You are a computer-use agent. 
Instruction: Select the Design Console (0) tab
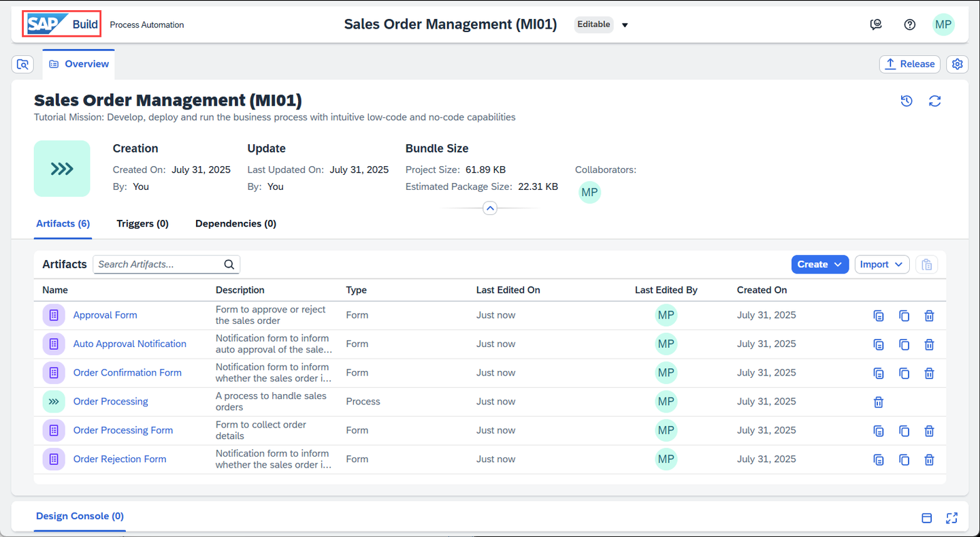pyautogui.click(x=80, y=516)
